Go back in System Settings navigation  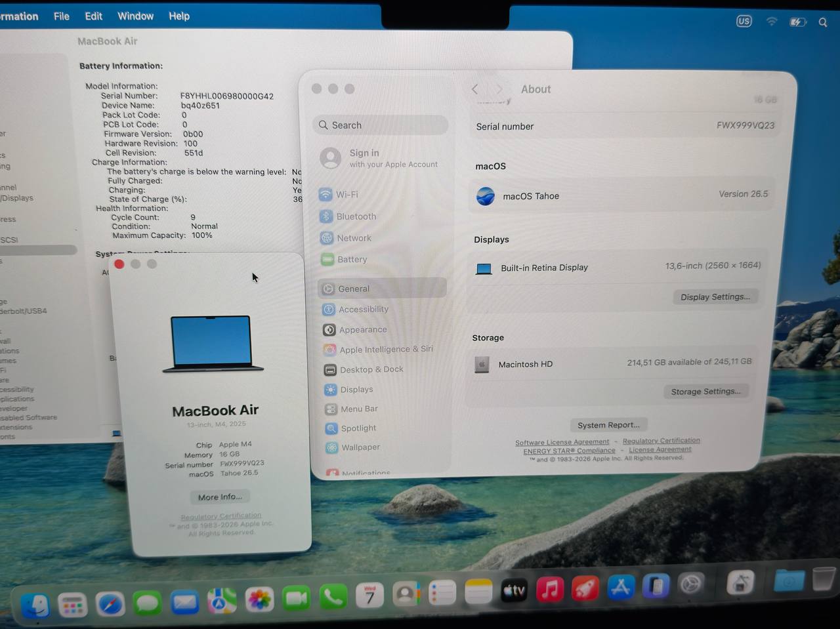(474, 89)
